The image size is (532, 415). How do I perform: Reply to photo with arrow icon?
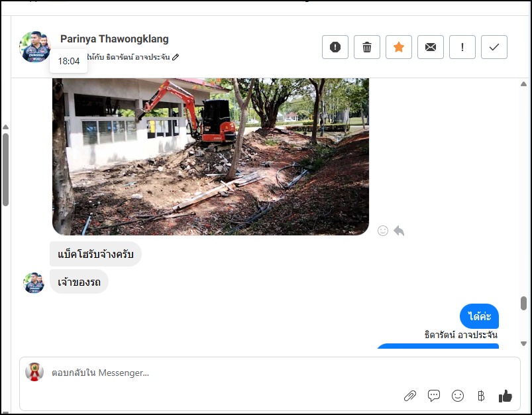[399, 231]
